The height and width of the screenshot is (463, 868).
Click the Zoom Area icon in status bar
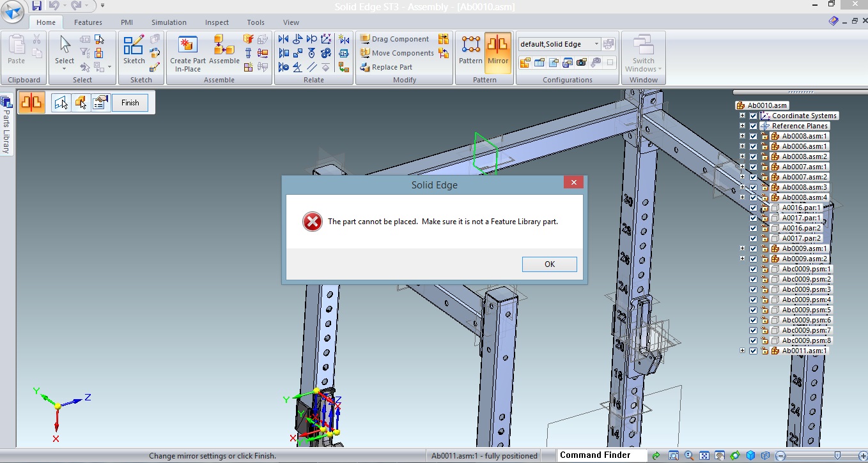[674, 455]
